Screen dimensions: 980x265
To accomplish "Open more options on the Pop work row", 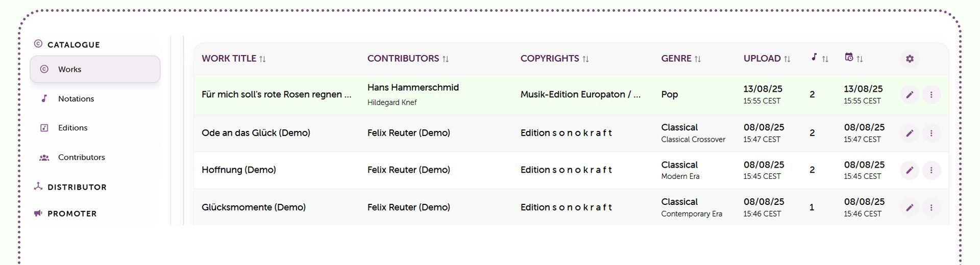I will click(x=932, y=95).
